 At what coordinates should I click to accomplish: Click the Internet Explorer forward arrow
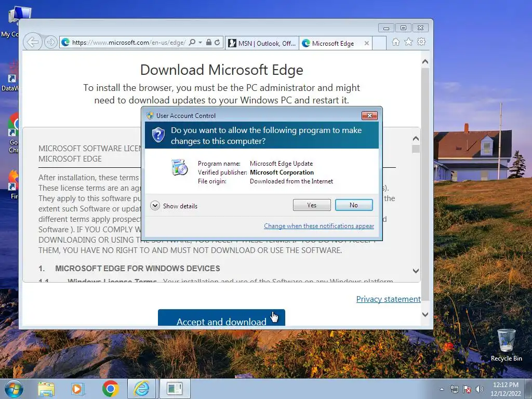click(x=50, y=43)
